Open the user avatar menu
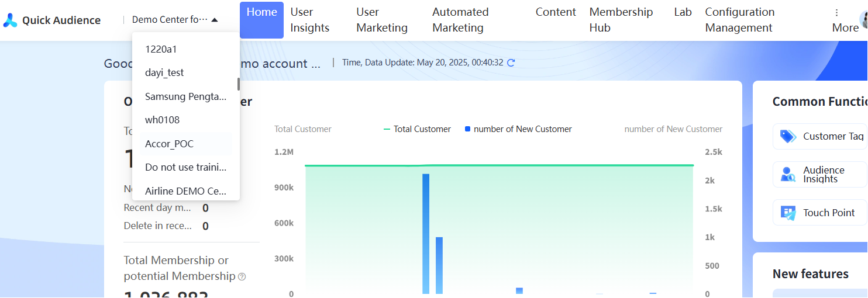 (x=864, y=20)
